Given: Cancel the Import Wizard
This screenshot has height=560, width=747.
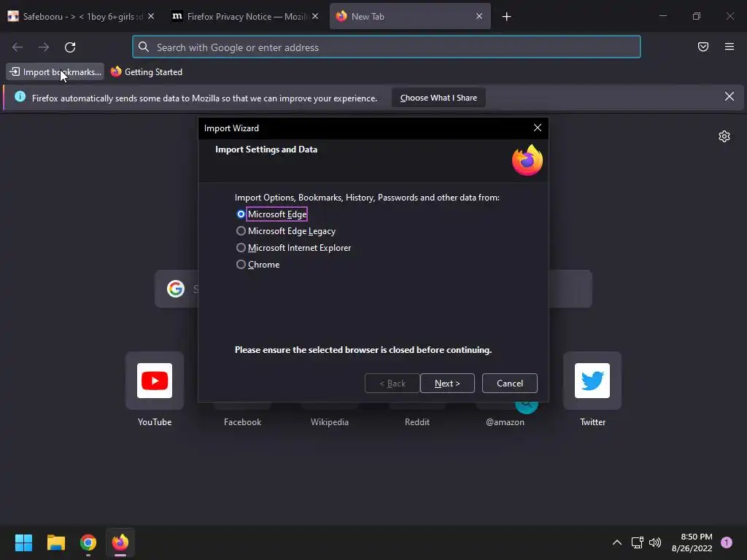Looking at the screenshot, I should (510, 384).
